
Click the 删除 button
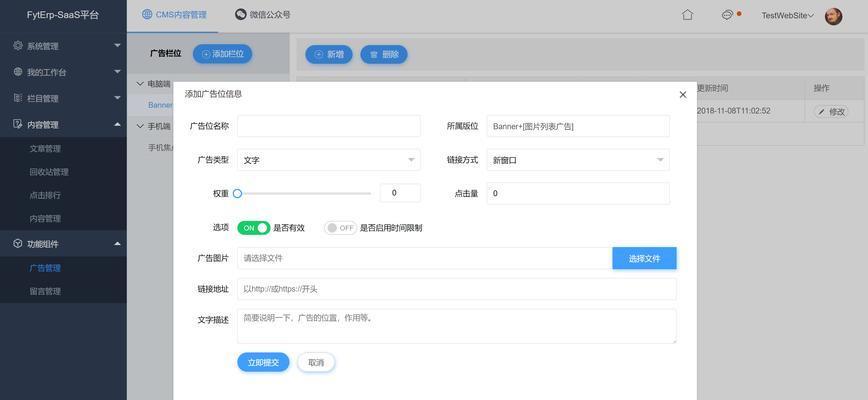[384, 54]
